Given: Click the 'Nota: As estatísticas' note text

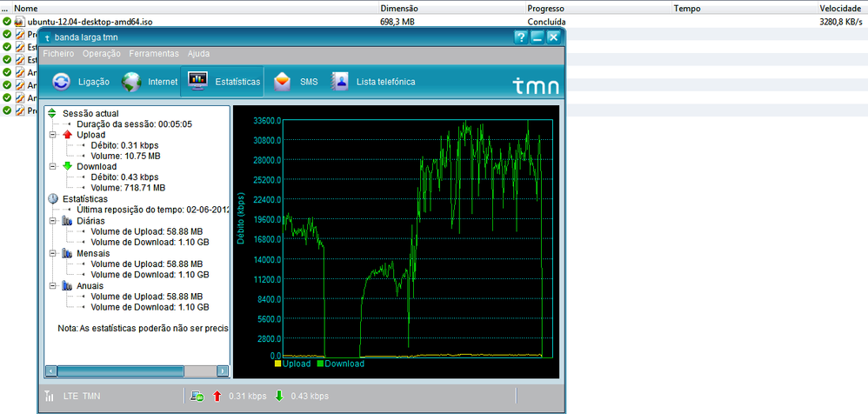Looking at the screenshot, I should (x=143, y=329).
